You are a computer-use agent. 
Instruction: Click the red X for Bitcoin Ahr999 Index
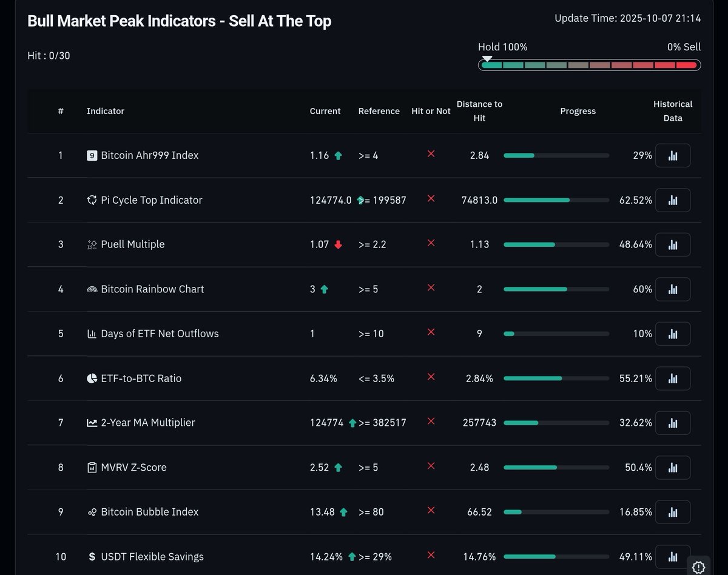(431, 154)
